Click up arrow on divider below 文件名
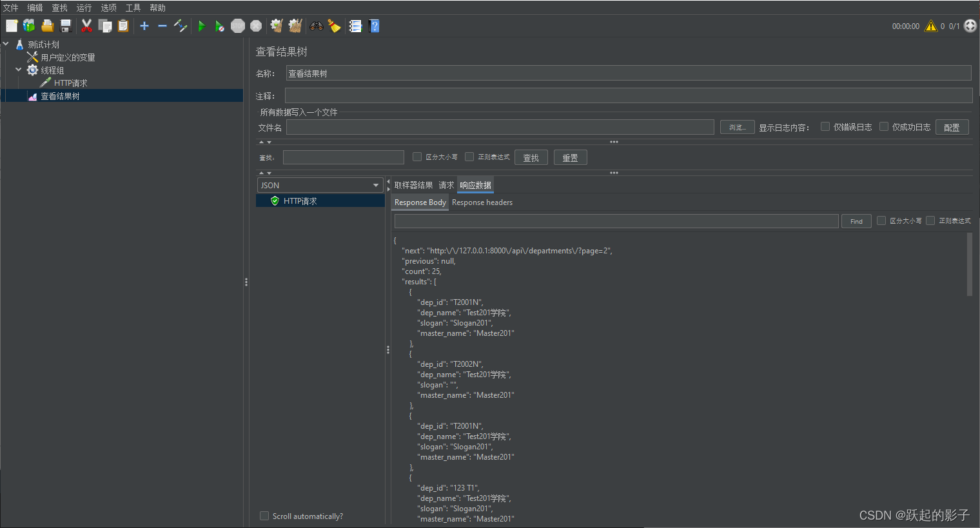Screen dimensions: 980x528 261,142
